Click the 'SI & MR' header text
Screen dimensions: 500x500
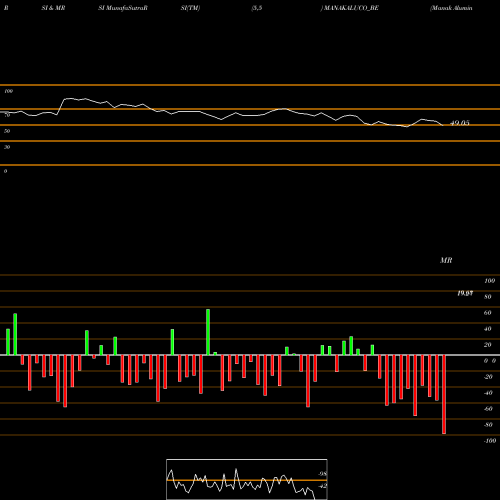tap(53, 8)
